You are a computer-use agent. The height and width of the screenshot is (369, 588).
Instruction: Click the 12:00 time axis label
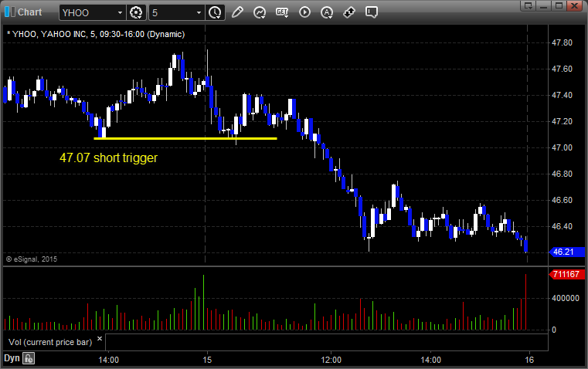click(331, 360)
